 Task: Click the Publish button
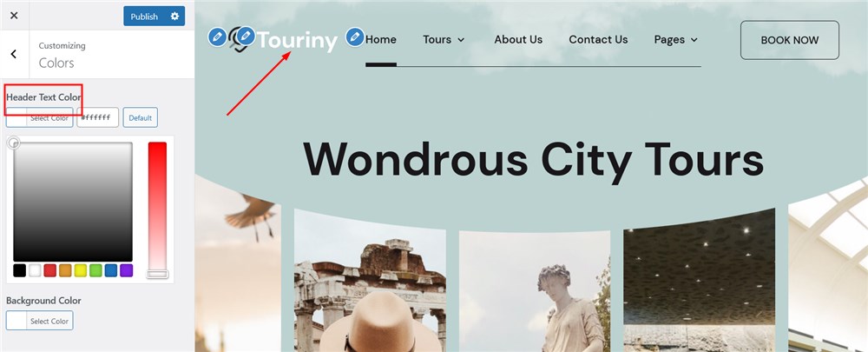click(144, 16)
